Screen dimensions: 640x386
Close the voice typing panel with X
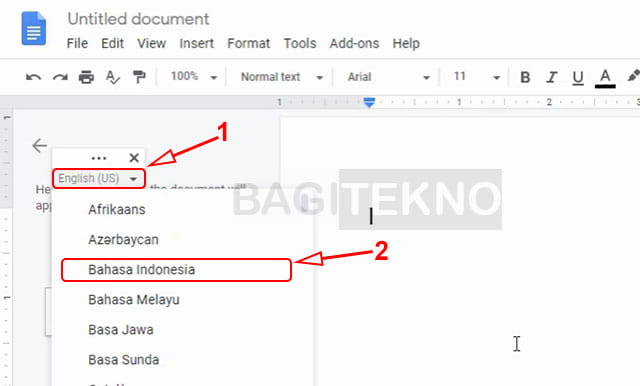click(x=134, y=158)
